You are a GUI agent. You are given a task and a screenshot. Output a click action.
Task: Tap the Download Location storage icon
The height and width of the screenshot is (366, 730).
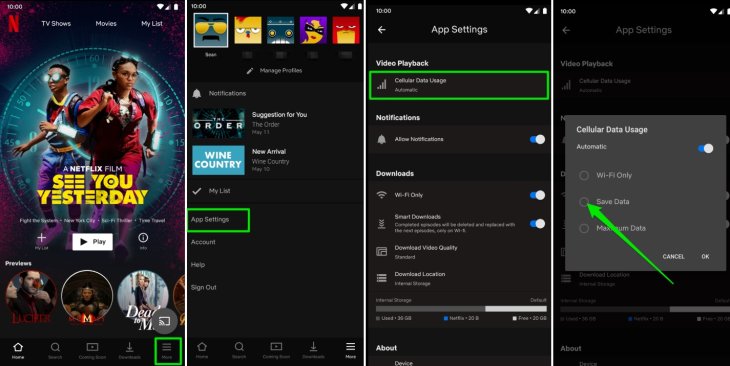382,278
